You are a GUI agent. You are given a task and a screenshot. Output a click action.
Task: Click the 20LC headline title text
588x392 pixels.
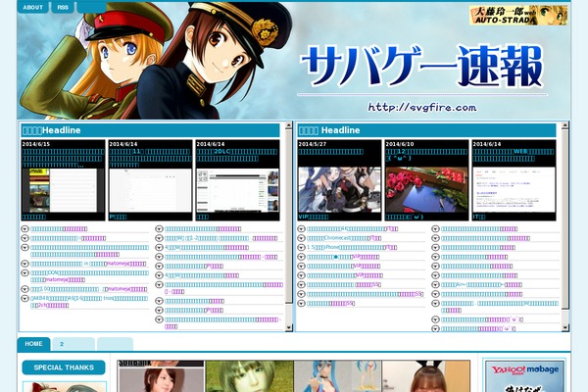coord(237,155)
